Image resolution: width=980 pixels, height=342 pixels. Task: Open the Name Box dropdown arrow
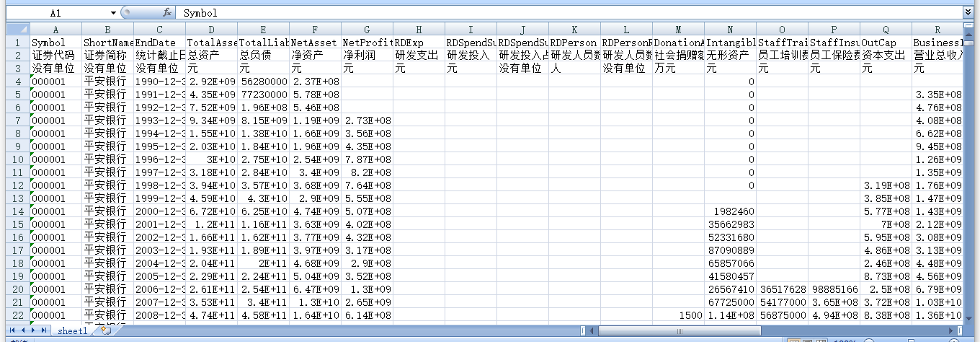click(113, 13)
